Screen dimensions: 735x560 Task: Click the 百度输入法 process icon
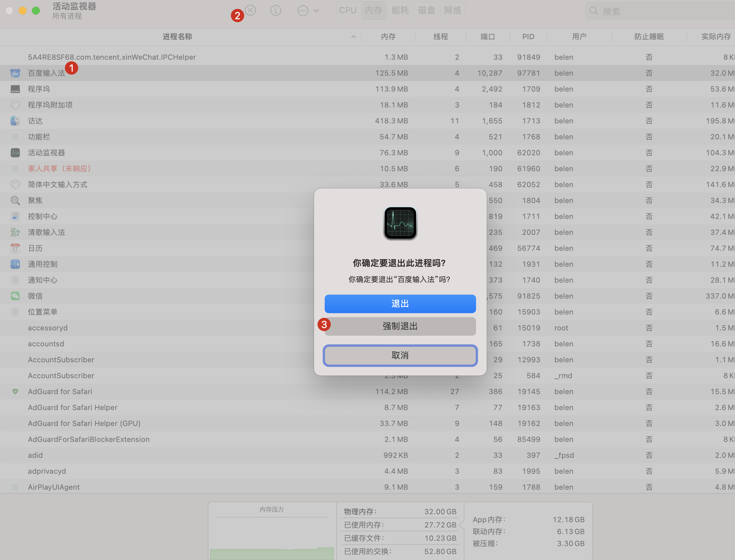pyautogui.click(x=15, y=73)
